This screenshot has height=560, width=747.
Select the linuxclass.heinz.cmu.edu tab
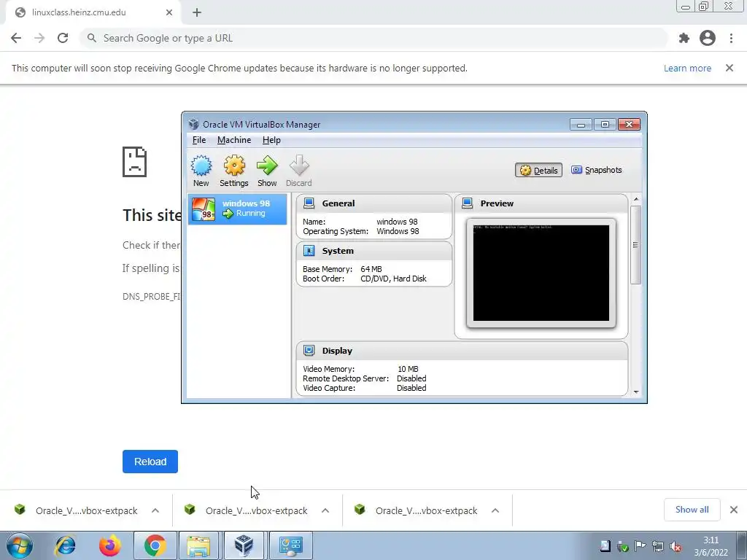[93, 13]
